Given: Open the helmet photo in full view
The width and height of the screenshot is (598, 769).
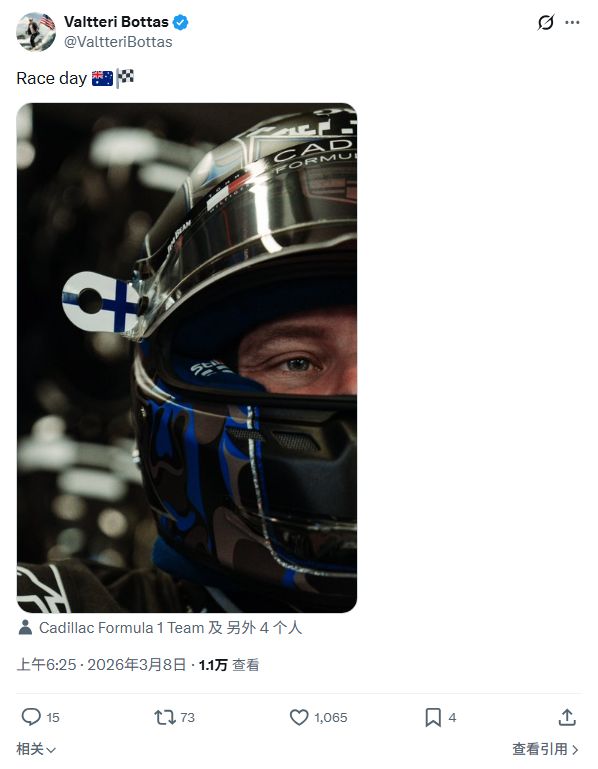Looking at the screenshot, I should point(186,358).
